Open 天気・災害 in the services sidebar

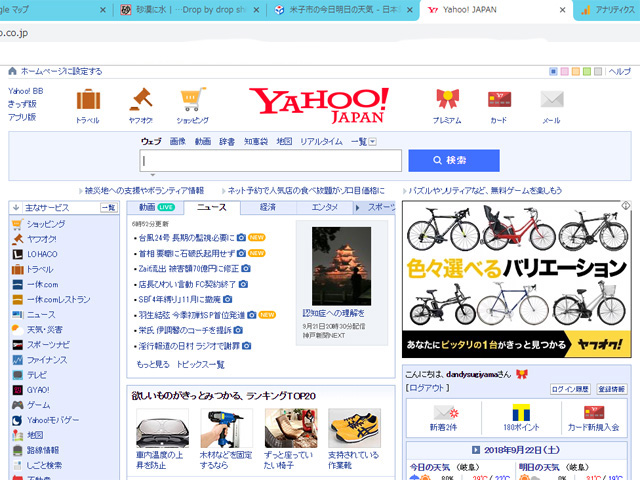44,330
